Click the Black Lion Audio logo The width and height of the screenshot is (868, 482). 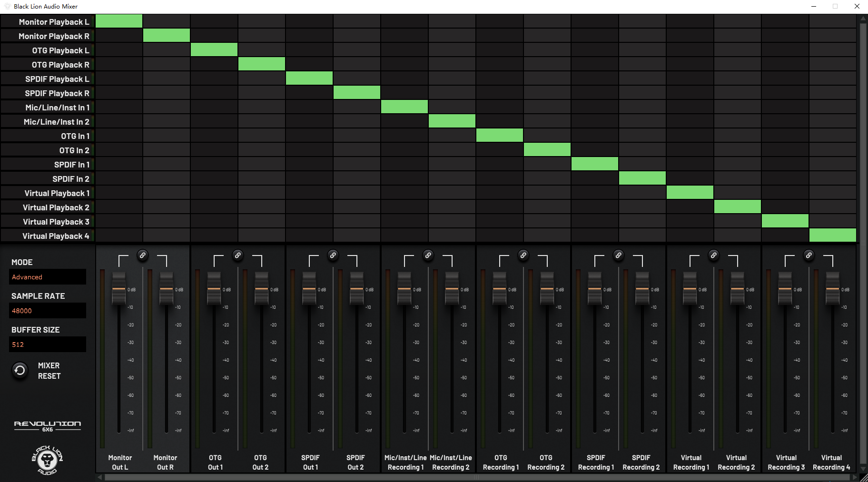(x=47, y=460)
